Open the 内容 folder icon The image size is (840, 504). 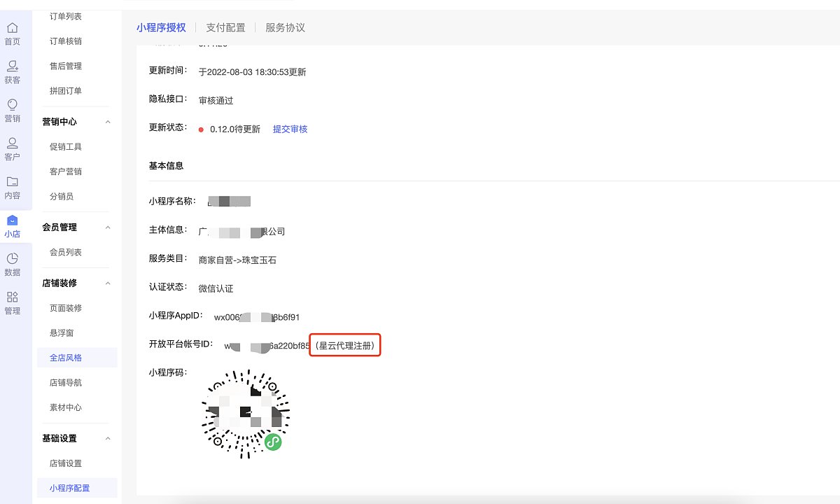coord(13,188)
